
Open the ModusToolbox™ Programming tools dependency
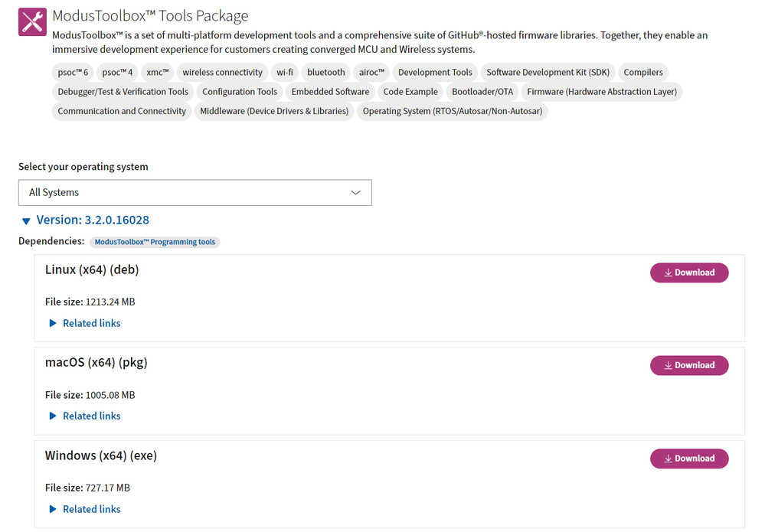(155, 241)
